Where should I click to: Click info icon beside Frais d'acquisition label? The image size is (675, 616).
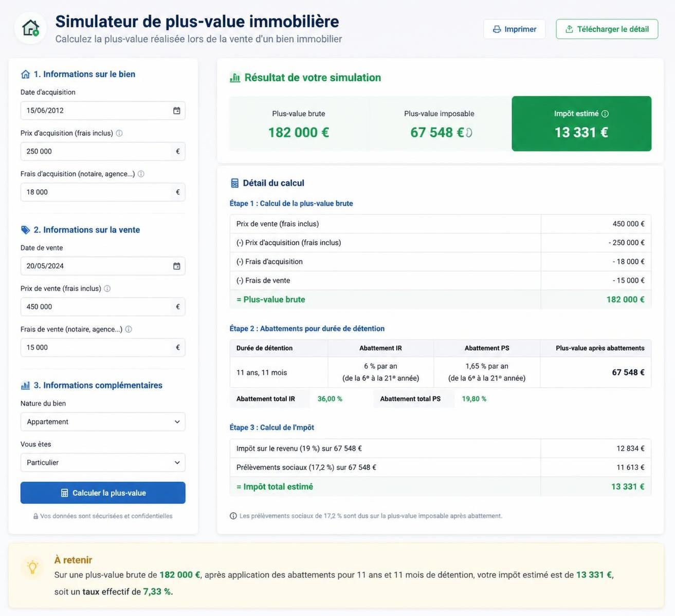141,174
